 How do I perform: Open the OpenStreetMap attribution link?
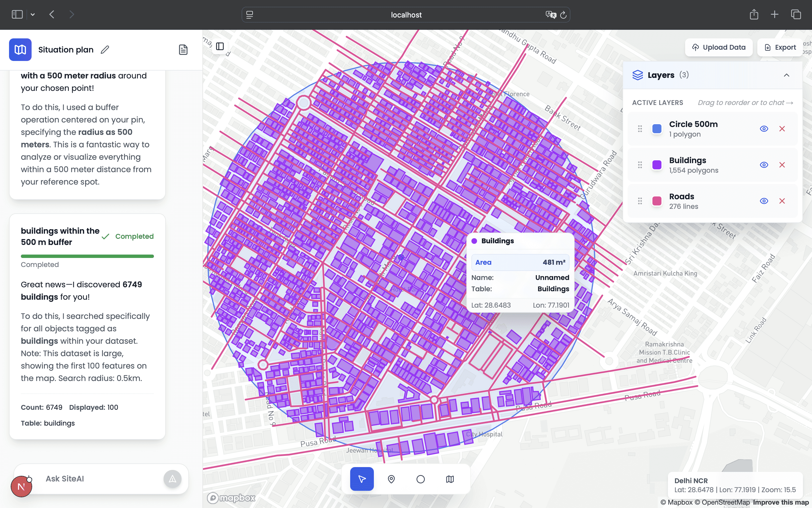722,502
